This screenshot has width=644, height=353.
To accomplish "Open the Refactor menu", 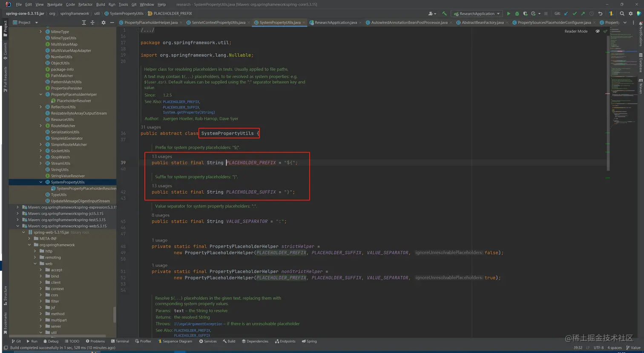I will (x=85, y=4).
